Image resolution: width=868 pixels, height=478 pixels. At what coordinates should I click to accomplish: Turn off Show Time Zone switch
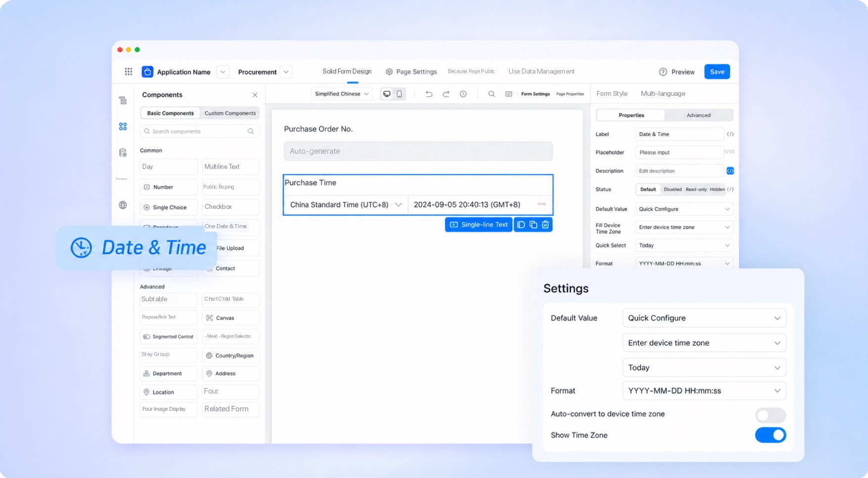click(x=770, y=435)
